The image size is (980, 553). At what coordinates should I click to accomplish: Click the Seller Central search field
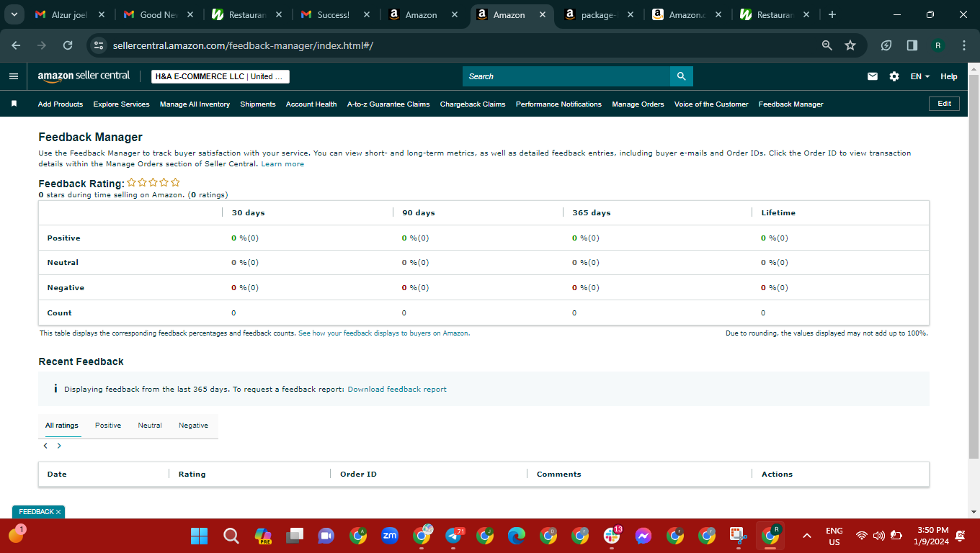click(x=566, y=76)
